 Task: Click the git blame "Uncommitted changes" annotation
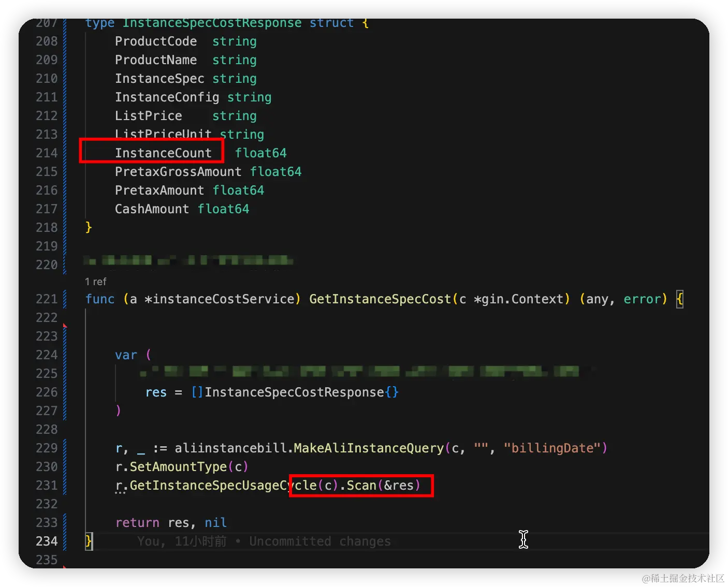click(320, 541)
